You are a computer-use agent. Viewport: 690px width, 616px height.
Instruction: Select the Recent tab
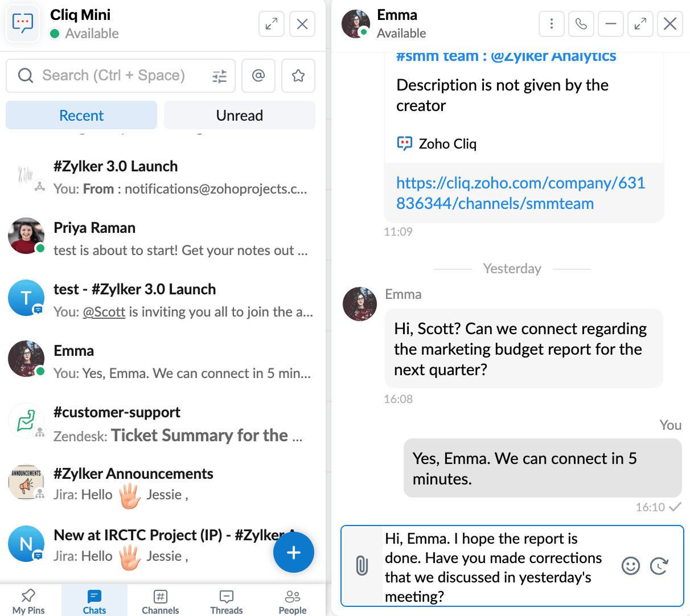point(81,116)
